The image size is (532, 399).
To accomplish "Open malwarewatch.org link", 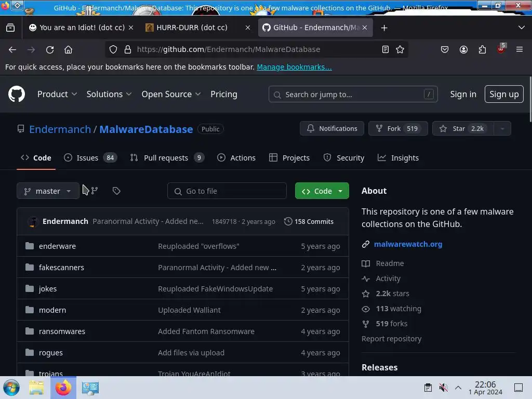I will coord(408,244).
